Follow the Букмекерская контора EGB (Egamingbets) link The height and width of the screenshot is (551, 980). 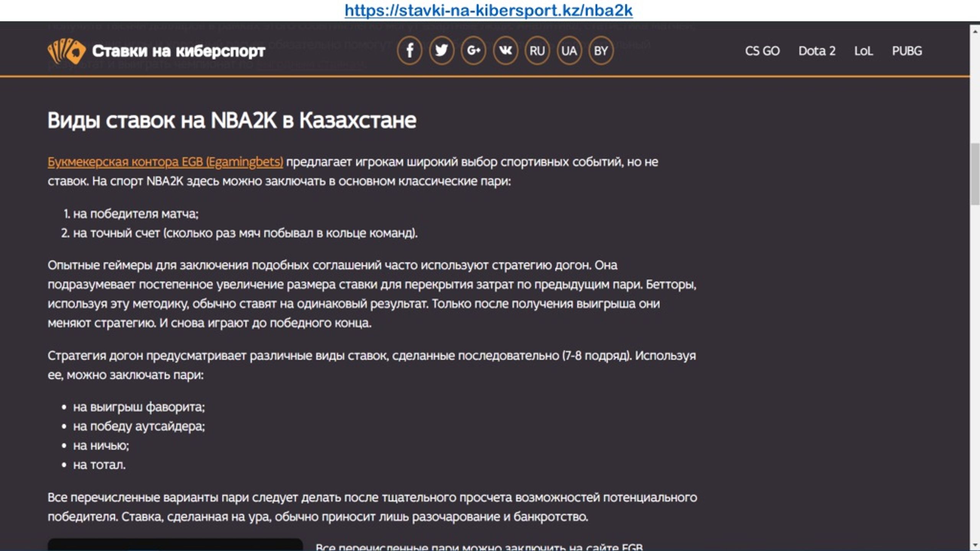tap(165, 162)
